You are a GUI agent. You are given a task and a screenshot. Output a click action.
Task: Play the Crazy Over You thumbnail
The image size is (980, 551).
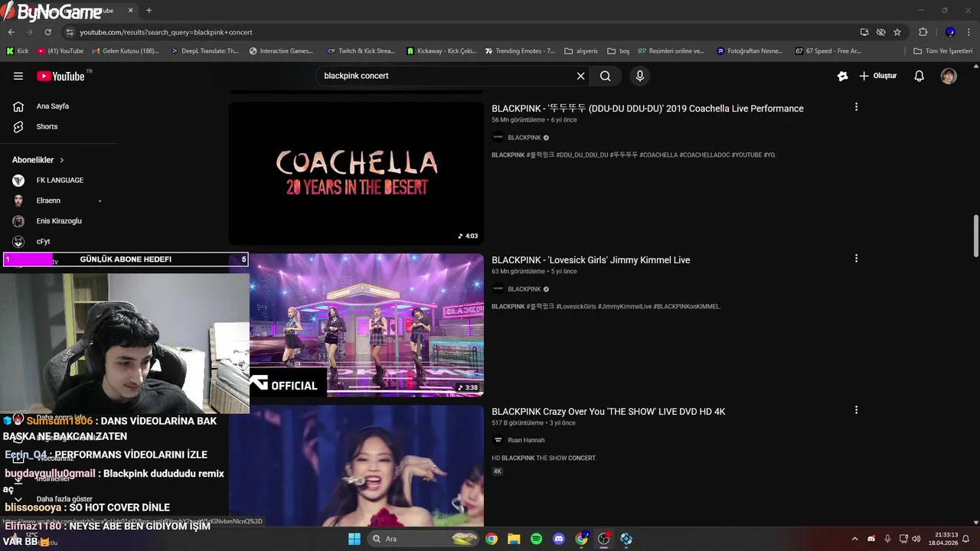(x=356, y=465)
